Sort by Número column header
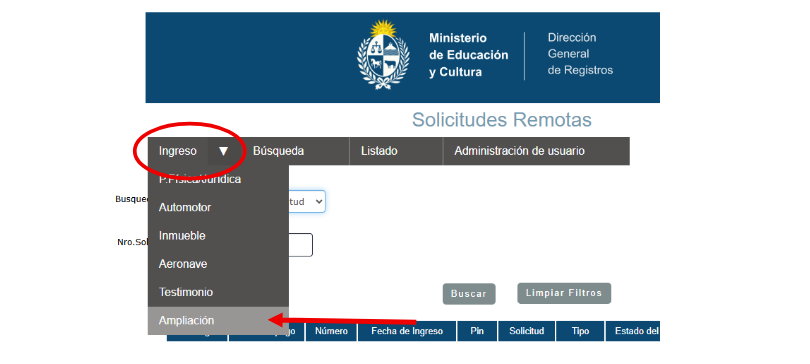This screenshot has width=810, height=364. [331, 331]
